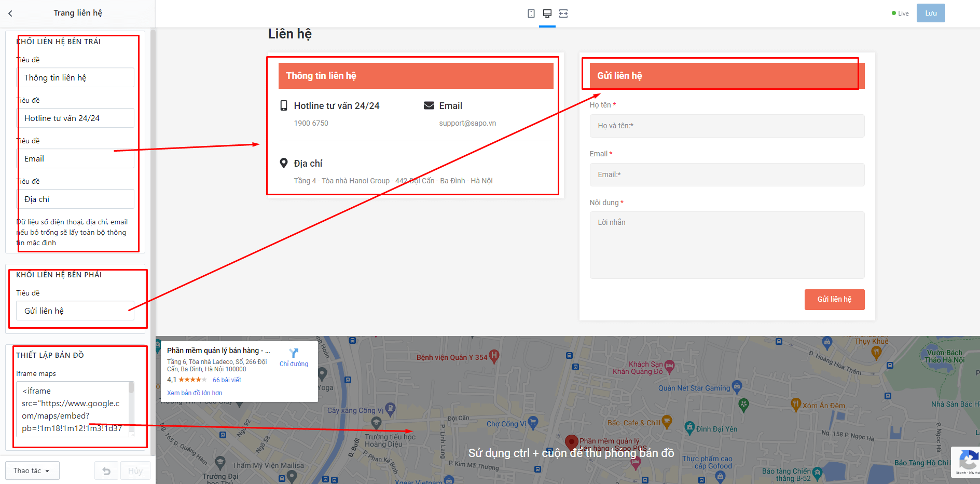The image size is (980, 484).
Task: Click the Xóm Ăn Đêm restaurant pin
Action: click(x=796, y=404)
